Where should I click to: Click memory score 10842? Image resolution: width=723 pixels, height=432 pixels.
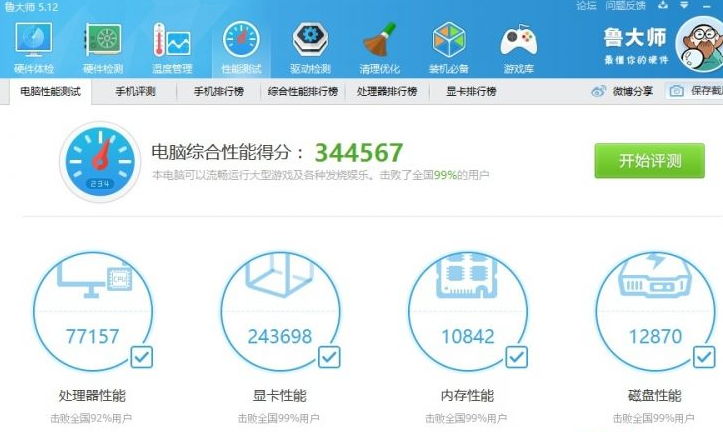click(468, 336)
